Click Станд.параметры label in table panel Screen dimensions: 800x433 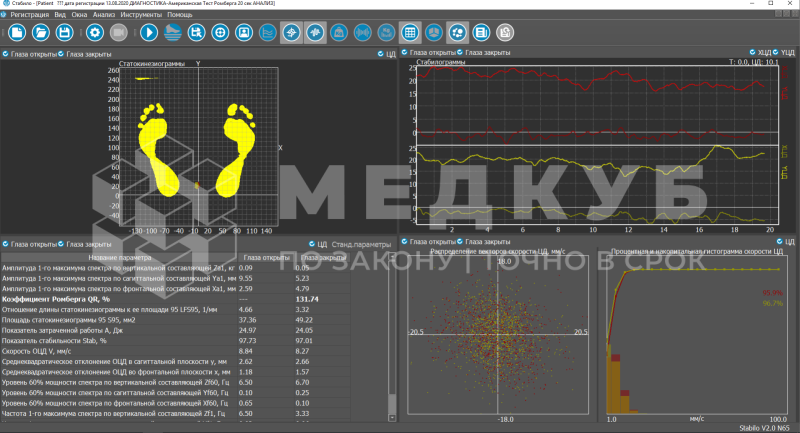[361, 244]
